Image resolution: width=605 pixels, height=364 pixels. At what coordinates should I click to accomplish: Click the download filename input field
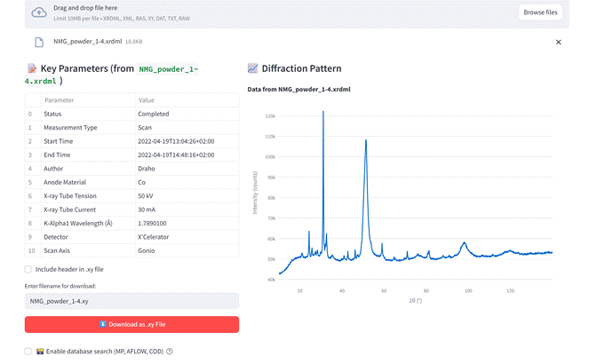point(131,301)
